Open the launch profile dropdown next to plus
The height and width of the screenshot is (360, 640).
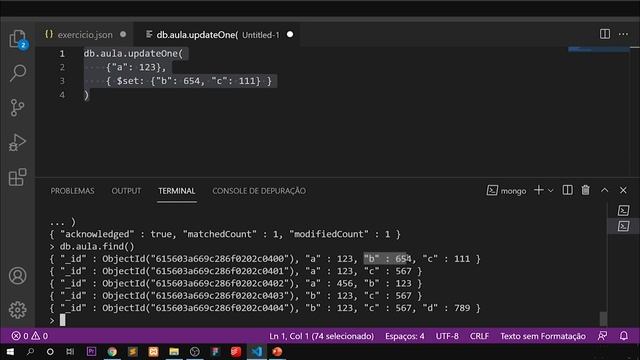[551, 191]
